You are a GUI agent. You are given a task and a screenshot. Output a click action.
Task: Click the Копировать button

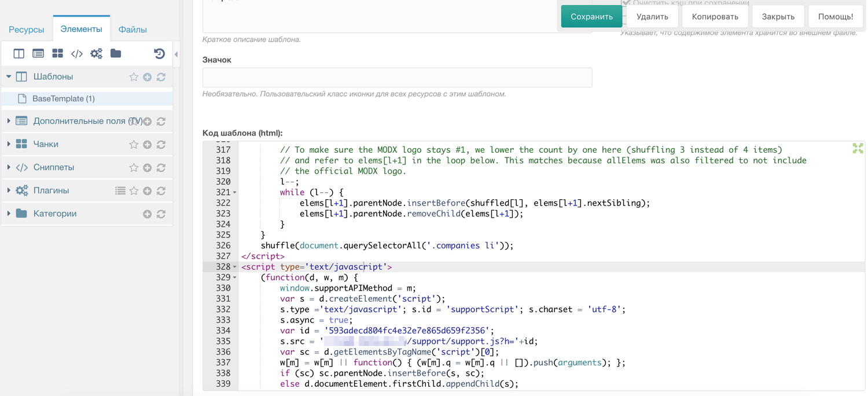click(x=715, y=17)
